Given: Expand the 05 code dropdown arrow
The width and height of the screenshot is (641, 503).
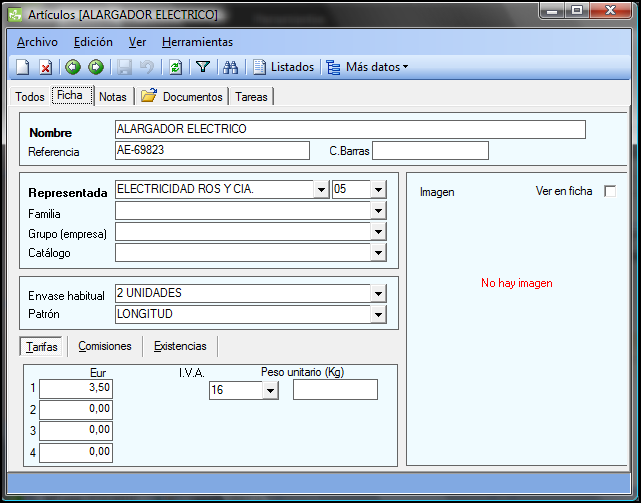Looking at the screenshot, I should point(379,190).
